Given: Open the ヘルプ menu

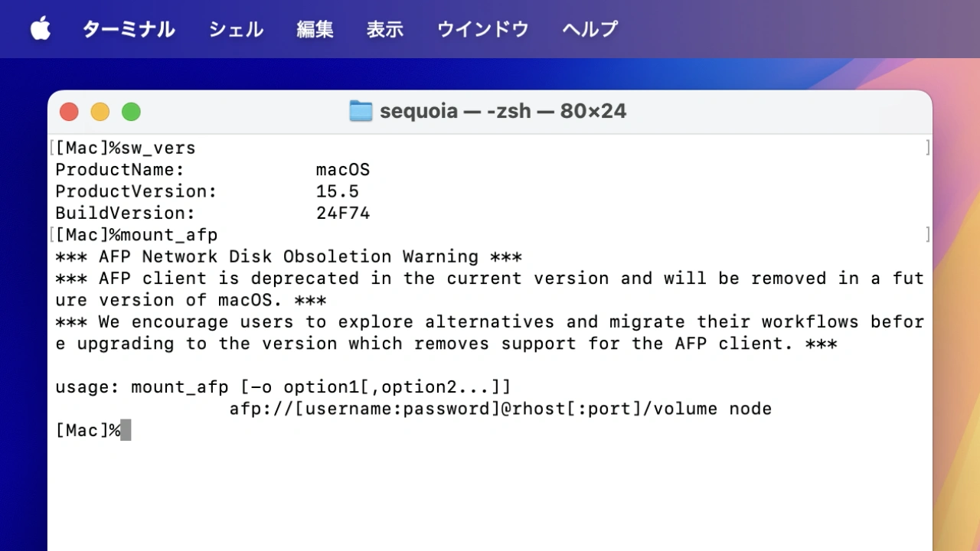Looking at the screenshot, I should (590, 29).
